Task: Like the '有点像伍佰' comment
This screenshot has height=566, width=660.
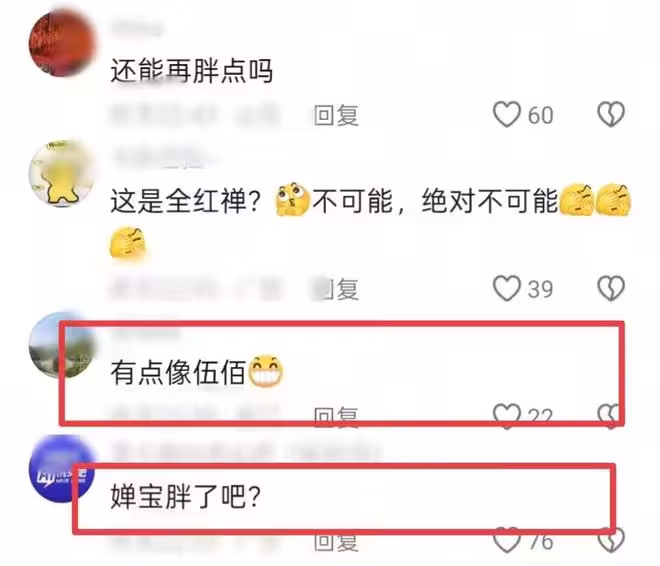Action: click(x=507, y=416)
